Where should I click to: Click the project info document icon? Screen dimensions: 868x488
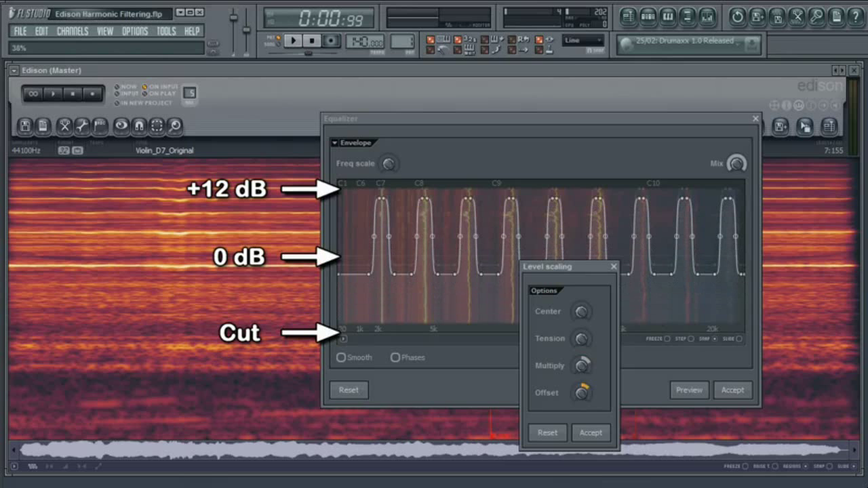click(837, 16)
